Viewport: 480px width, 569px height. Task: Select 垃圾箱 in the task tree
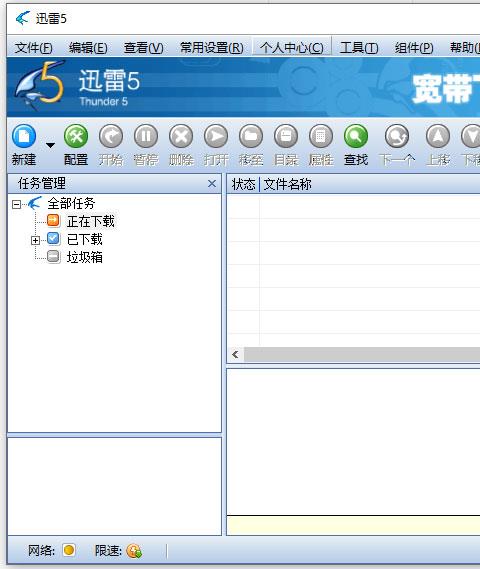pyautogui.click(x=85, y=257)
